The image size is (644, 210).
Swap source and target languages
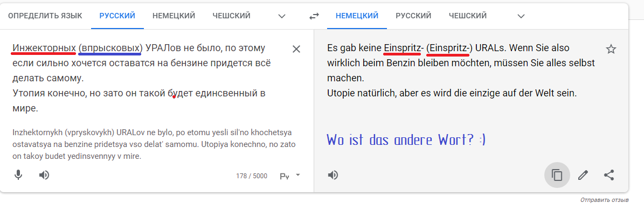click(314, 16)
